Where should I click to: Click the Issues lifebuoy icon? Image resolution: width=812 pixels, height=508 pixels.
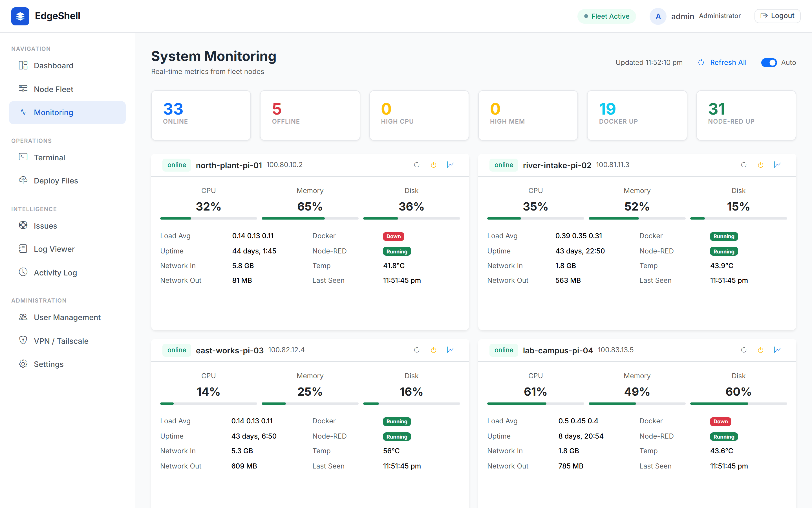pos(23,225)
